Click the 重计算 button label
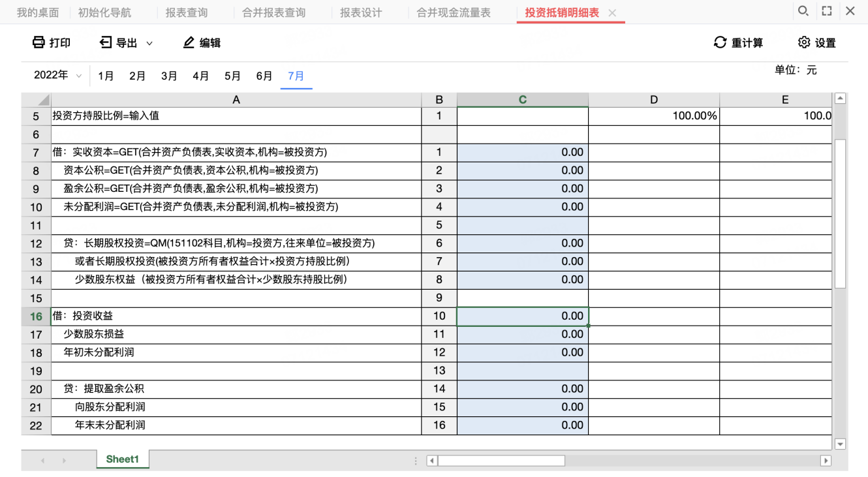Screen dimensions: 868x477 pos(747,43)
